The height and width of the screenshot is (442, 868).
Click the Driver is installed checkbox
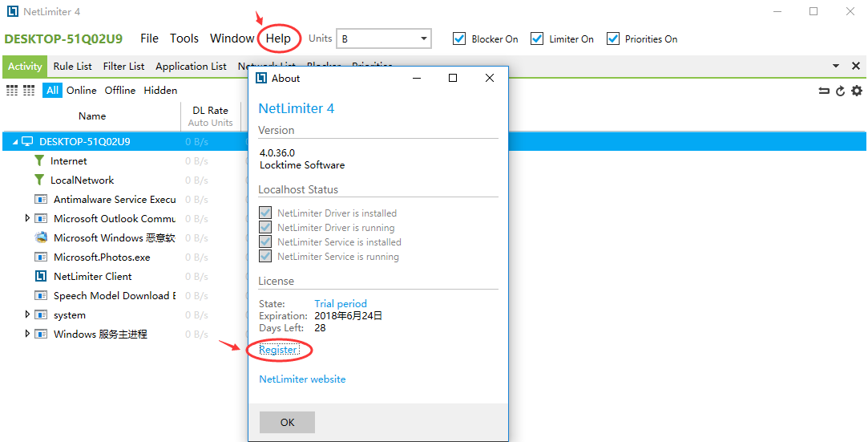tap(265, 213)
